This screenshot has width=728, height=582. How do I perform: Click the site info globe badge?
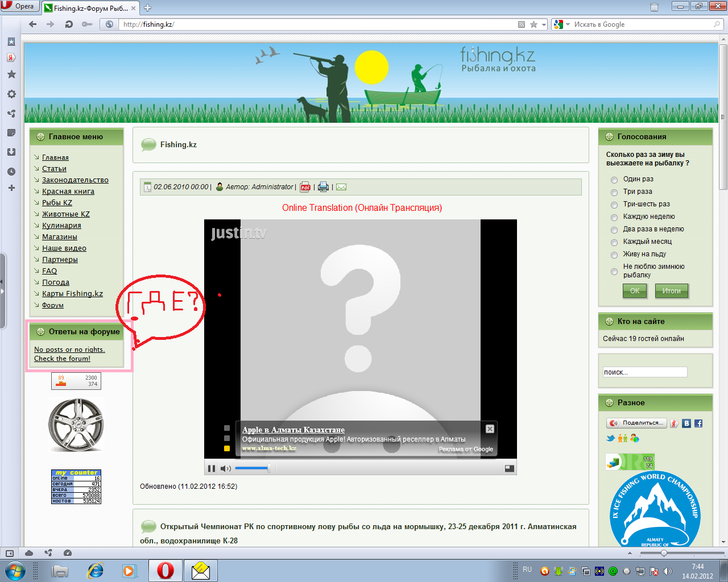[x=110, y=24]
